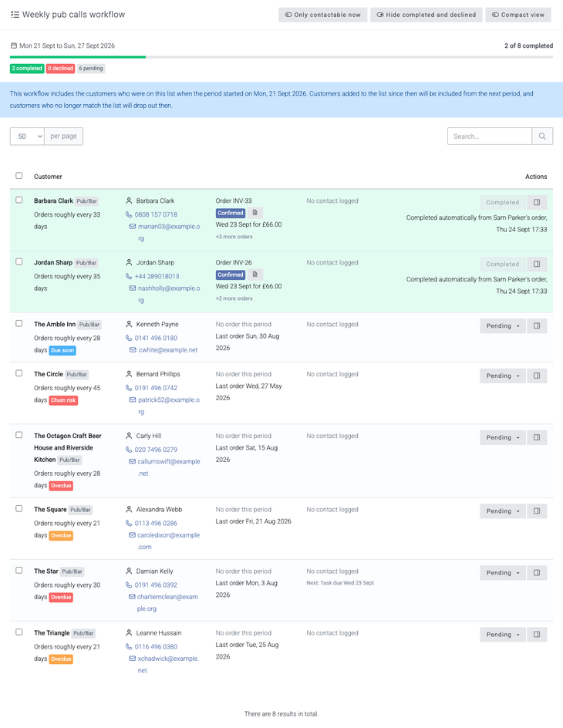Open the +3 more orders link

234,237
